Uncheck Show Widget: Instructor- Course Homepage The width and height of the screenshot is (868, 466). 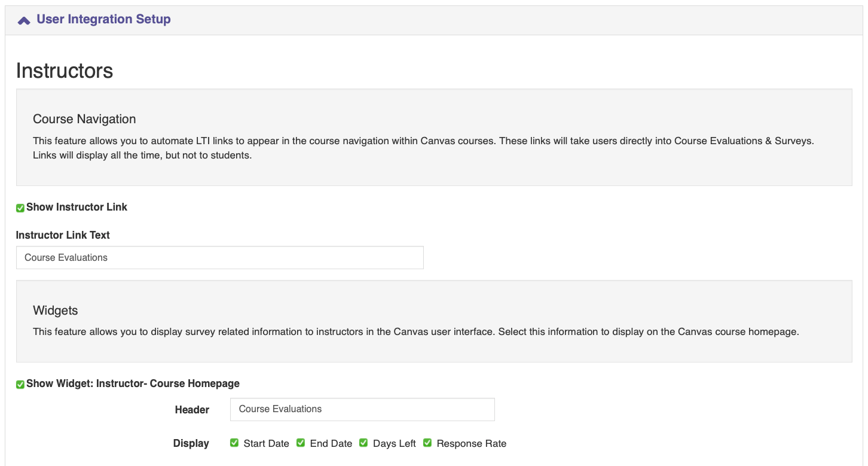point(20,383)
